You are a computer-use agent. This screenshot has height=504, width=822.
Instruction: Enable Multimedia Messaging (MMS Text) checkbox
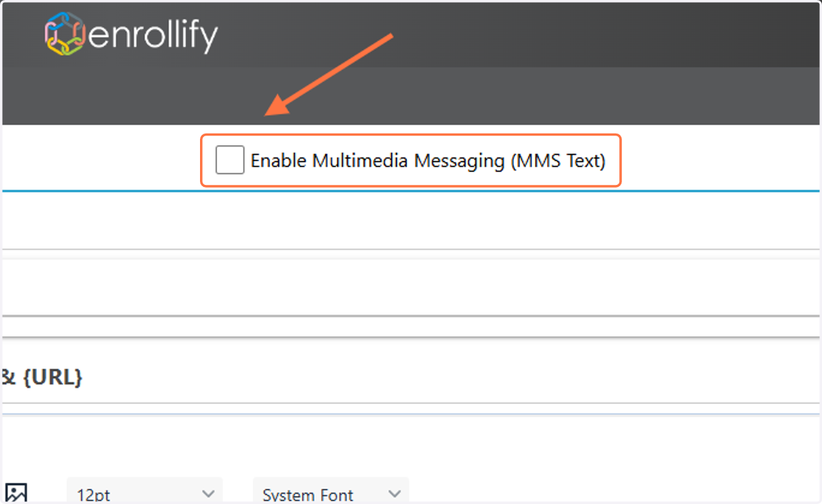229,160
